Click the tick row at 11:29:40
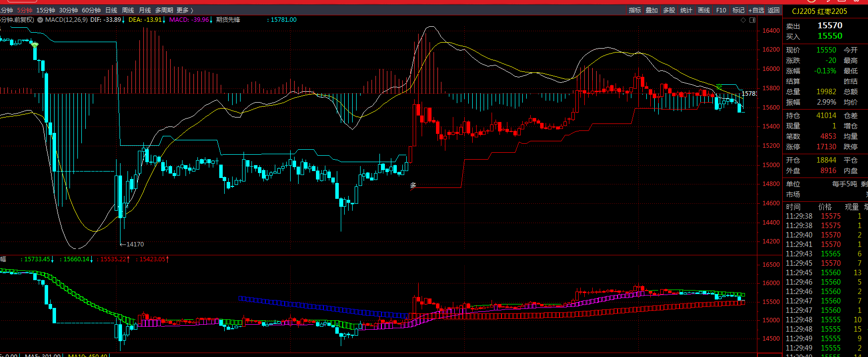The image size is (868, 357). pyautogui.click(x=825, y=235)
